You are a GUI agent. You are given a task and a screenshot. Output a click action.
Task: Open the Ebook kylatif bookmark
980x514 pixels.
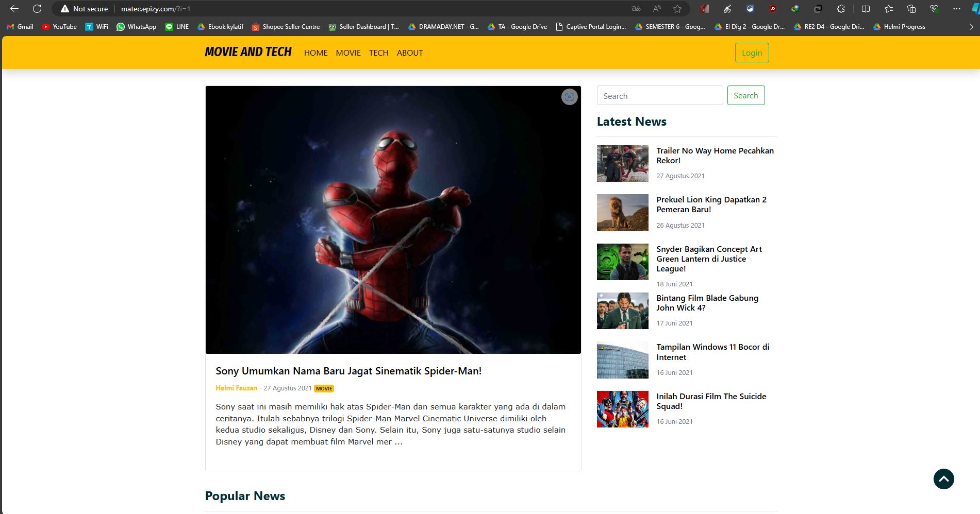point(220,27)
